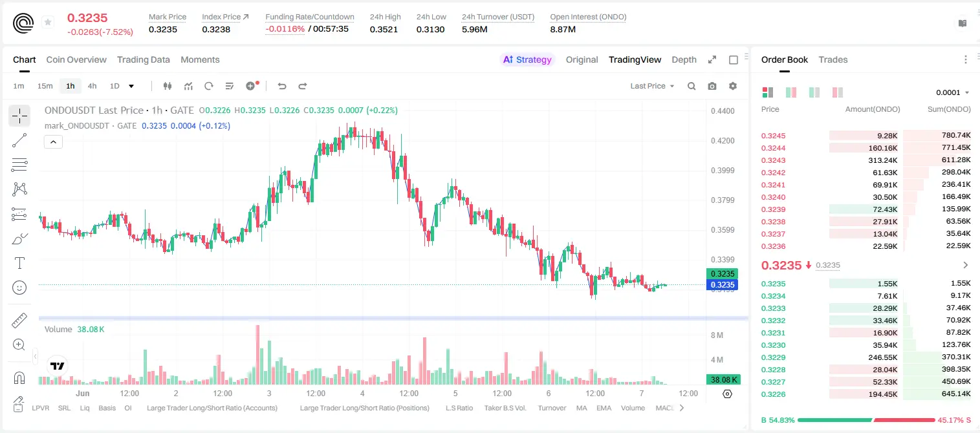The height and width of the screenshot is (433, 980).
Task: Open the Coin Overview tab
Action: tap(76, 59)
